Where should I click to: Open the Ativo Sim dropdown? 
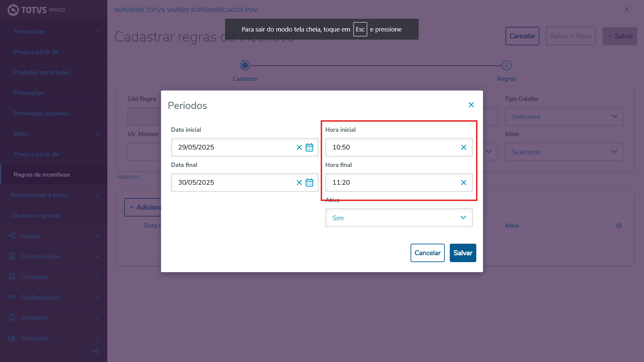click(399, 218)
